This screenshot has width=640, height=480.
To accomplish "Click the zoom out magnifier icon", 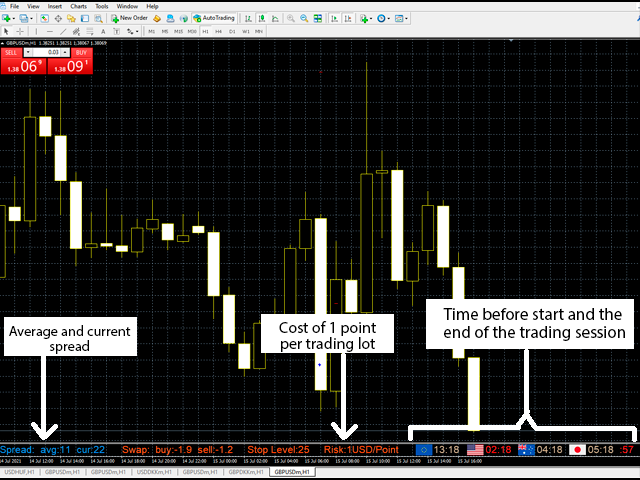I will 304,18.
